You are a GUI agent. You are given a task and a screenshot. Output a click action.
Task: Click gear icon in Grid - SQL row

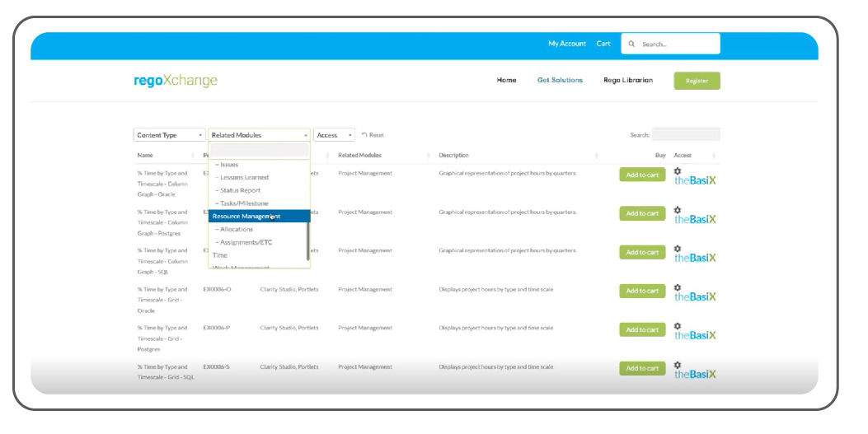point(678,365)
